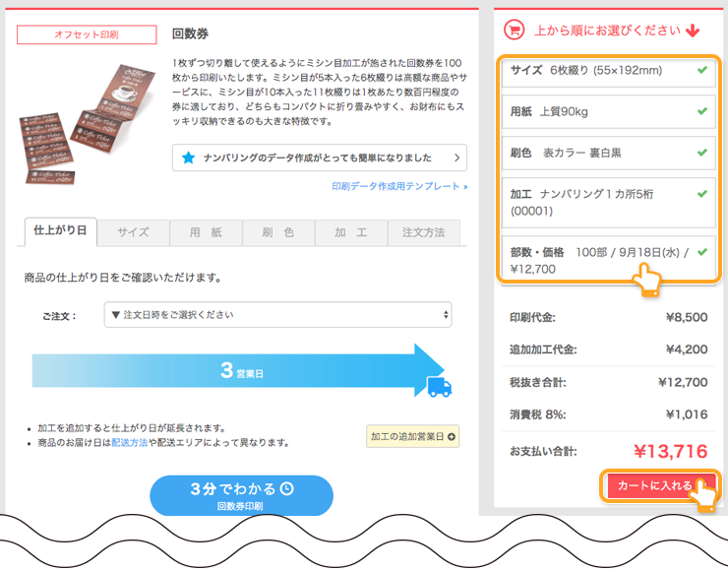Click the 加工の追加営業日 button
Viewport: 728px width, 571px height.
(413, 437)
